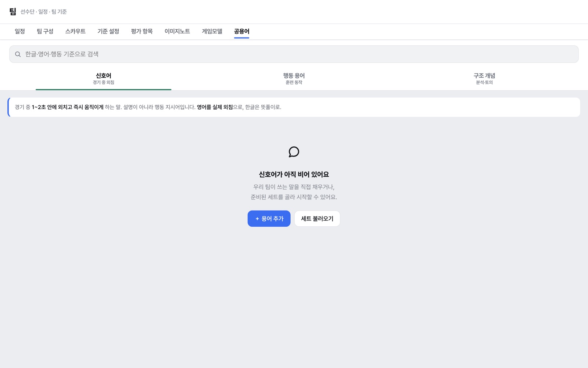
Task: Switch to the 스카우트 tab
Action: [x=75, y=32]
